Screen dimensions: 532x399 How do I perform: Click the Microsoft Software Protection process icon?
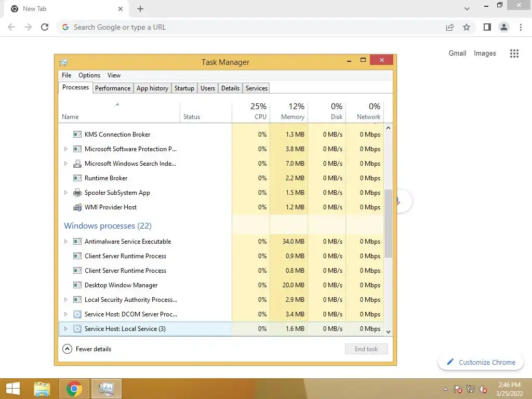(77, 149)
